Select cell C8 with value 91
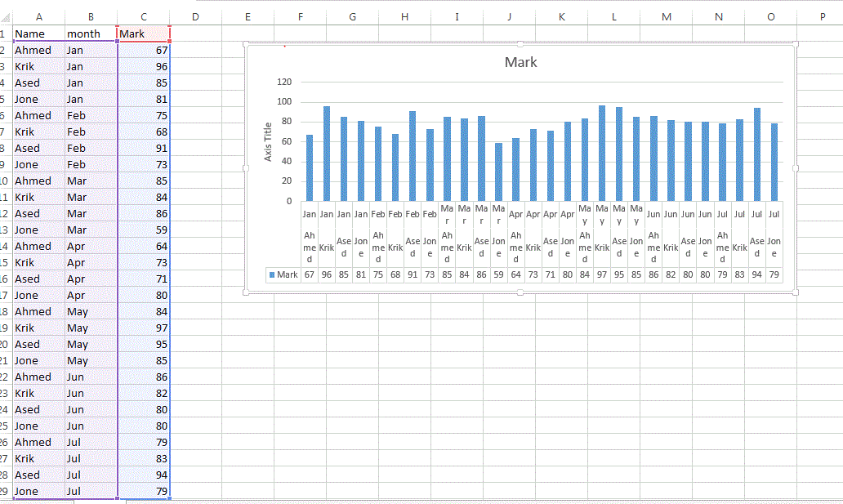The image size is (843, 504). click(x=144, y=148)
